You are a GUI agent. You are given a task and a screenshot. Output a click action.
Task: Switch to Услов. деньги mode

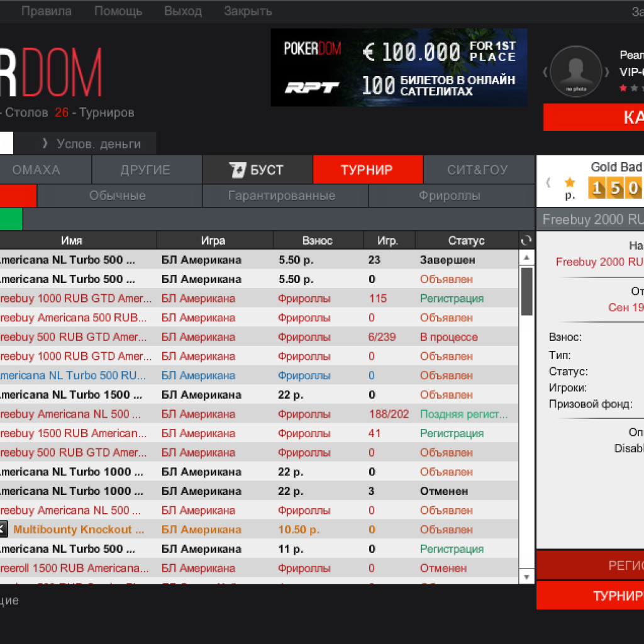pyautogui.click(x=86, y=143)
